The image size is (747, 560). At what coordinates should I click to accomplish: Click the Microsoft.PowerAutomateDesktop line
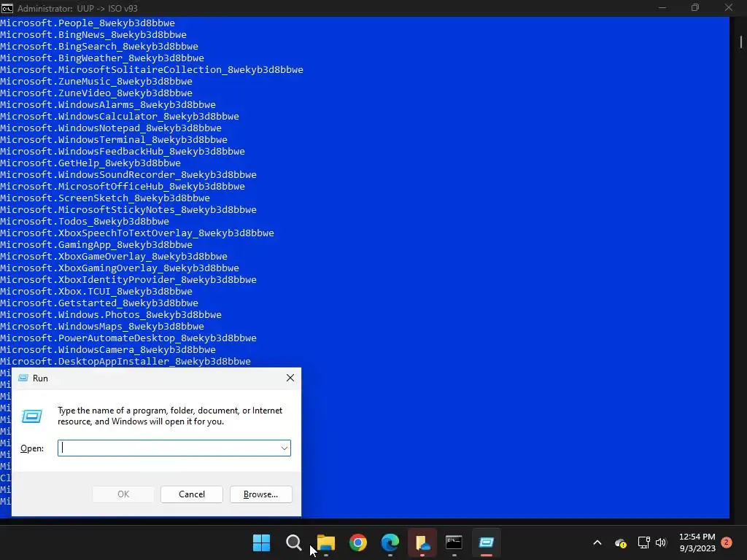click(128, 338)
